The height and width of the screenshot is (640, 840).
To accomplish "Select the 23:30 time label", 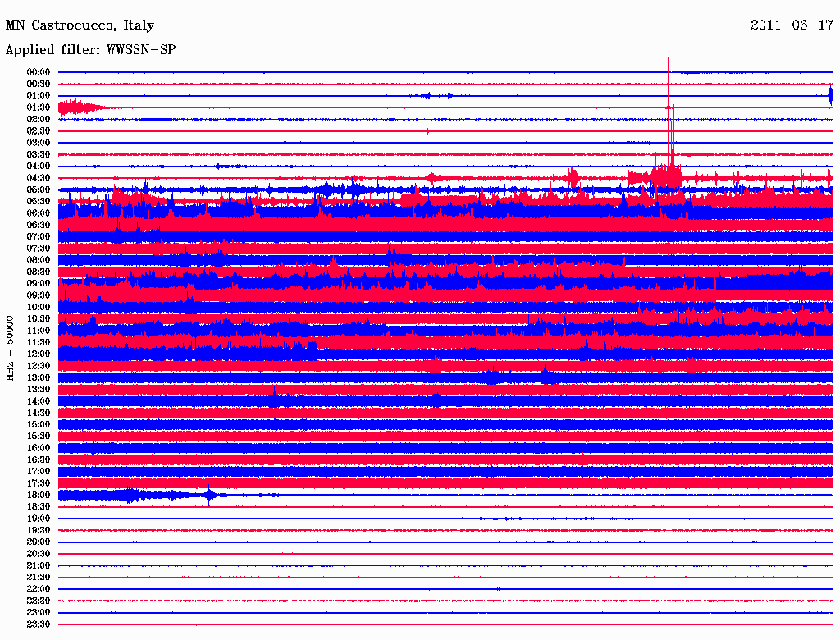I will point(39,624).
